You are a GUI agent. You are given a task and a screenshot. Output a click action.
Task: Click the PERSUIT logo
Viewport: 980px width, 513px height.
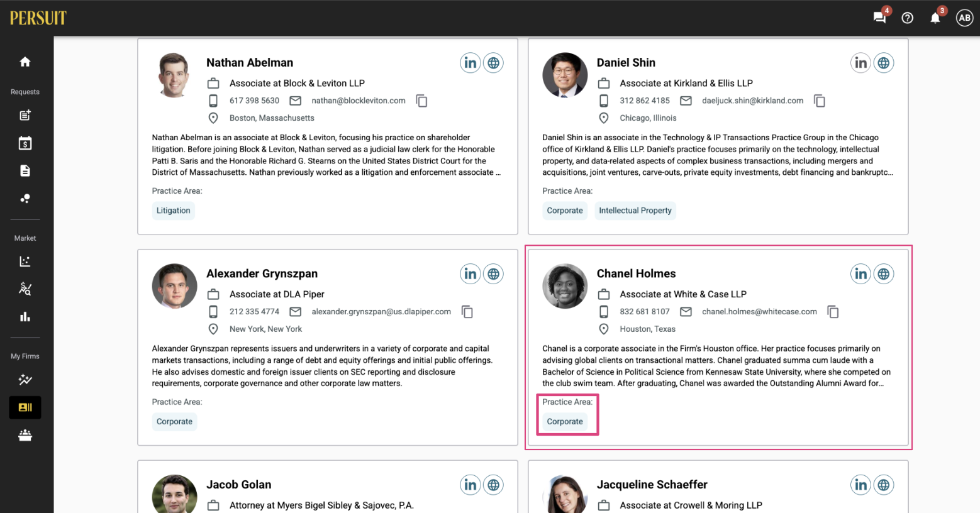point(38,18)
